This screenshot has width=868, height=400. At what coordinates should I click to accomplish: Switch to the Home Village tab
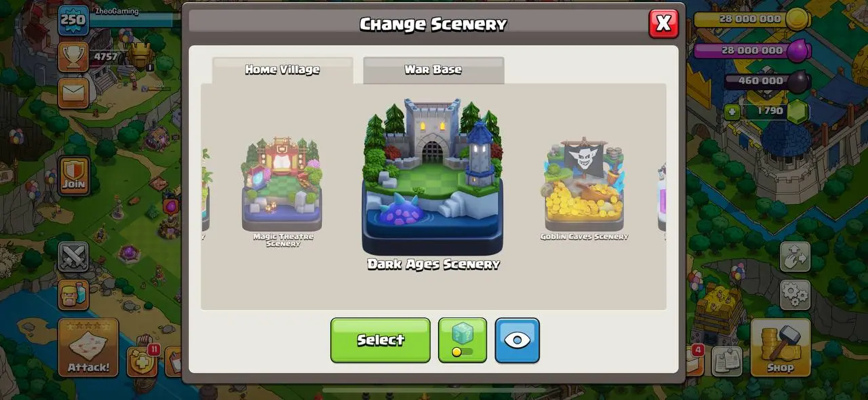click(283, 70)
